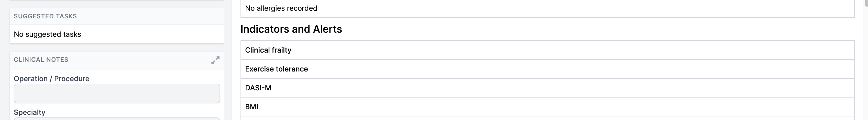Click the partially visible row beneath BMI

coord(547,118)
